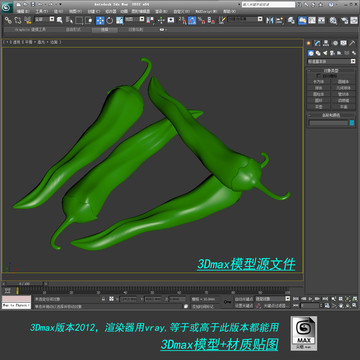This screenshot has width=360, height=360.
Task: Open the 渲染(R) menu
Action: tap(161, 11)
